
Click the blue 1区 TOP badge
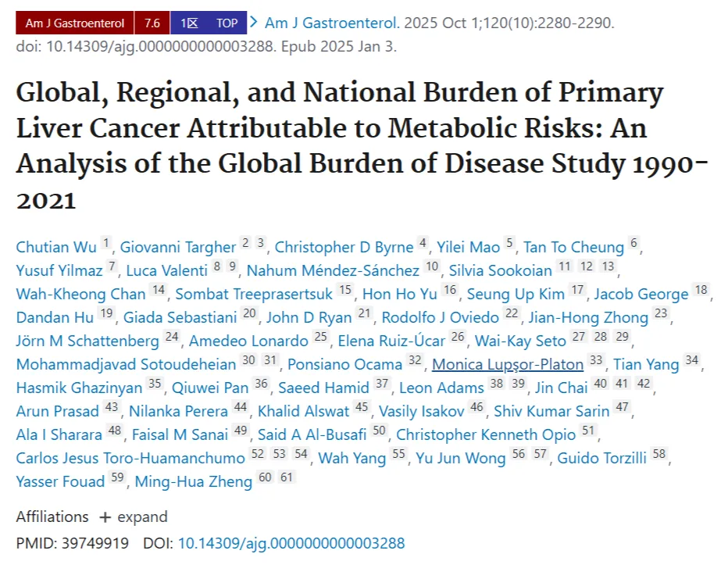click(209, 23)
